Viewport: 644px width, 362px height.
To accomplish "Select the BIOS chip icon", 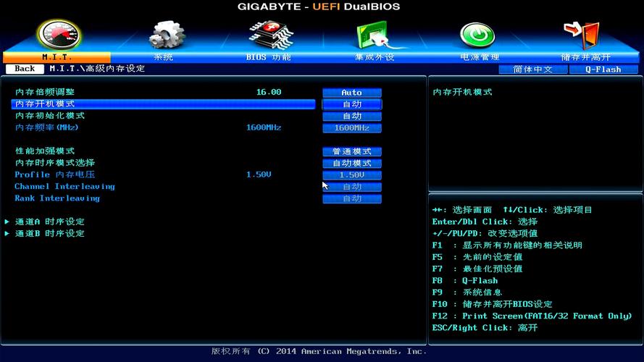I will [271, 35].
